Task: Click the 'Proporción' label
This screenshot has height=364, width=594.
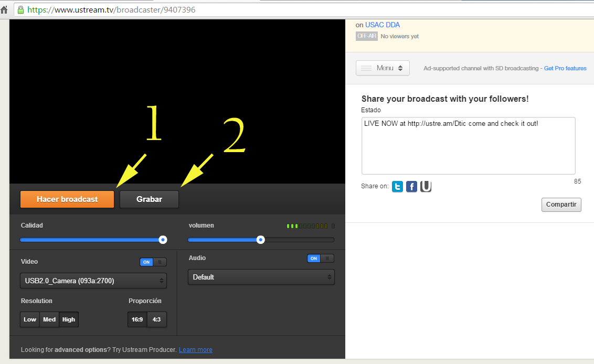Action: pyautogui.click(x=145, y=301)
